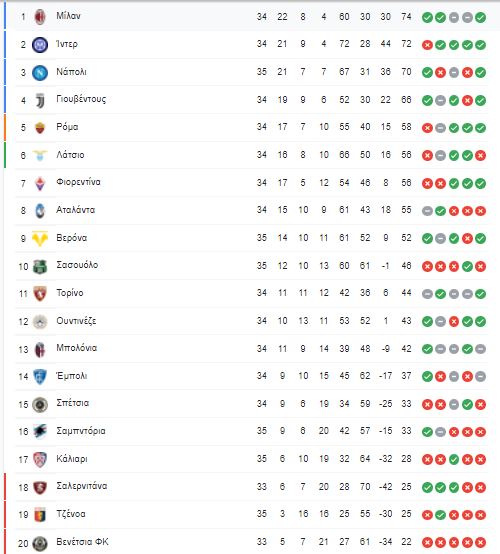The image size is (500, 554).
Task: Click the Napoli club crest icon
Action: tap(40, 73)
